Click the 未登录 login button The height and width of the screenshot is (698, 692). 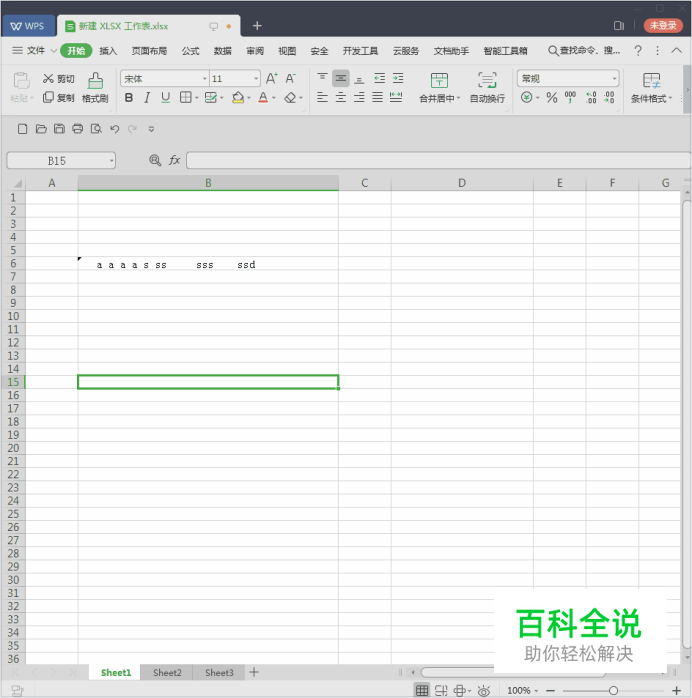click(x=663, y=25)
